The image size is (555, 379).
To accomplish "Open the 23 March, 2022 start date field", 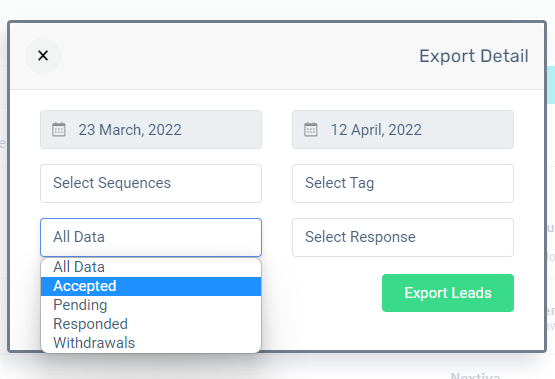I will 151,130.
